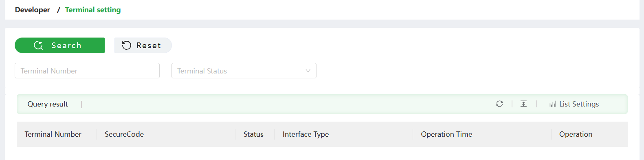Image resolution: width=644 pixels, height=160 pixels.
Task: Click the bar chart List Settings icon
Action: coord(553,104)
